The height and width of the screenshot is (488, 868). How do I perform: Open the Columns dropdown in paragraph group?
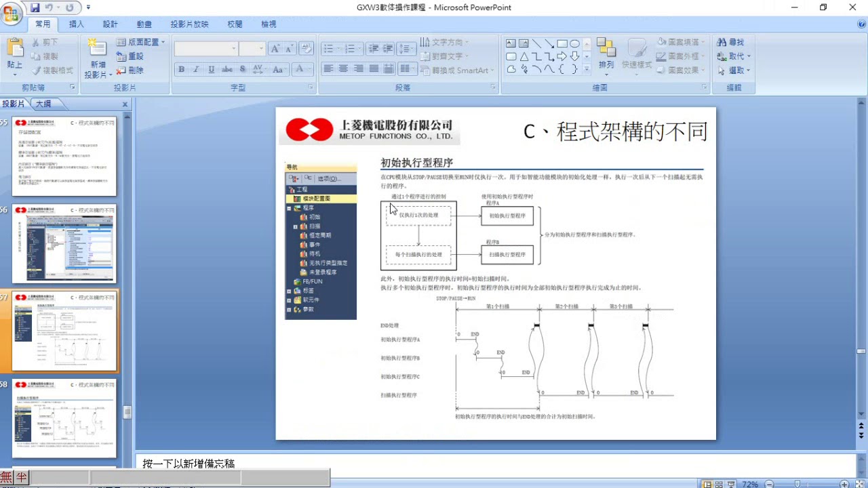point(408,69)
